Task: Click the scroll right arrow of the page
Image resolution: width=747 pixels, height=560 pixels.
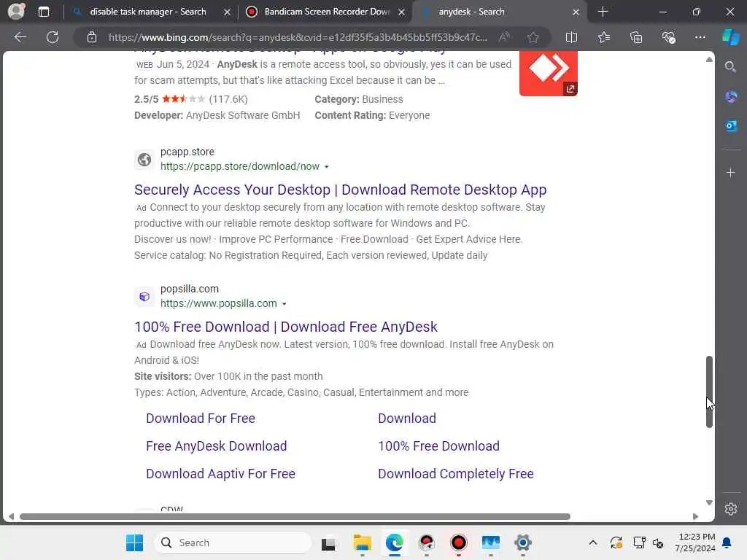Action: coord(695,517)
